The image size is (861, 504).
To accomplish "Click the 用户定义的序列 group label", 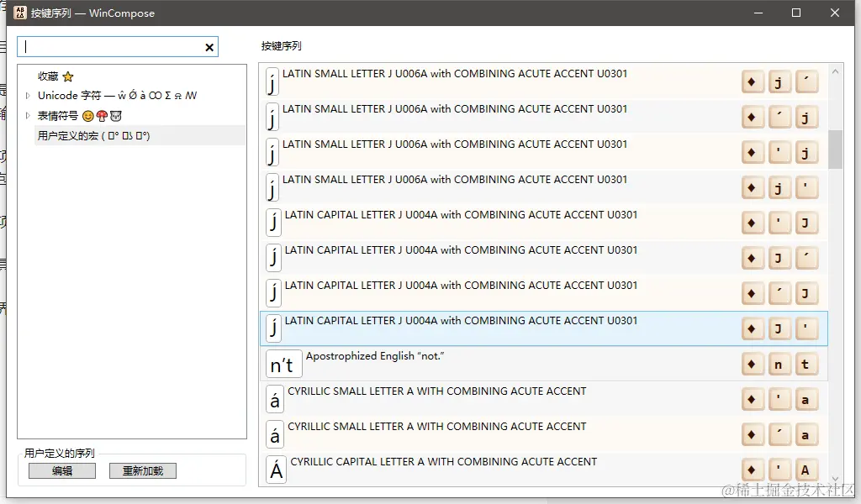I will (x=60, y=453).
